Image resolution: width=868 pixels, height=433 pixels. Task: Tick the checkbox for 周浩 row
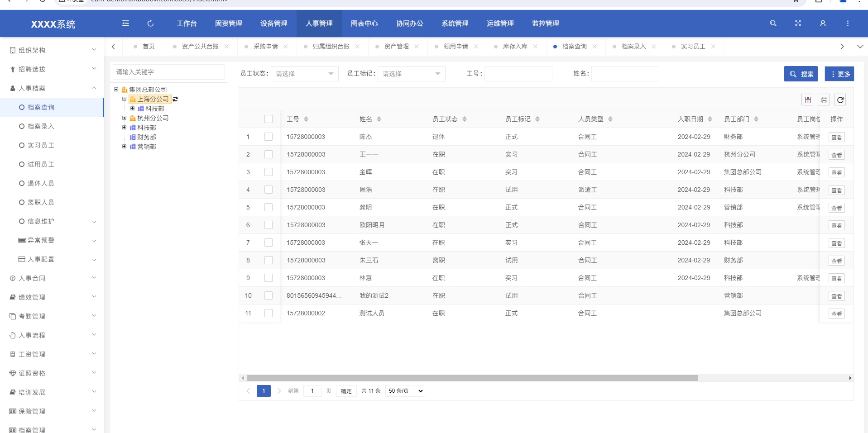click(x=269, y=190)
